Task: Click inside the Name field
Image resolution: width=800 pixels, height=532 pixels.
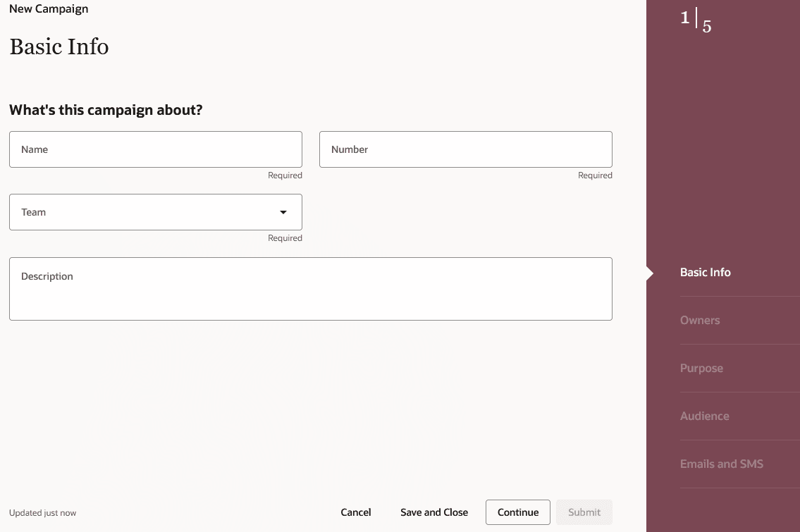Action: coord(155,149)
